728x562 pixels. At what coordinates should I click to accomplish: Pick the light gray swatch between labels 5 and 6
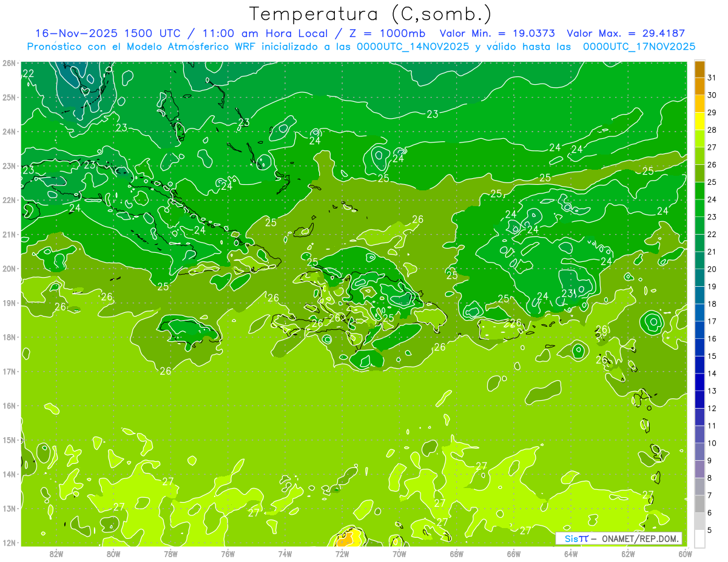[699, 521]
